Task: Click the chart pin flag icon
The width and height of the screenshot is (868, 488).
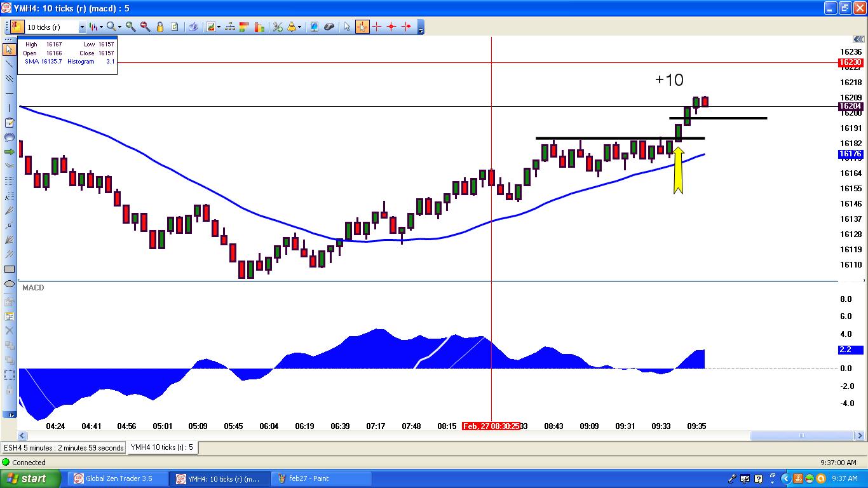Action: coord(17,27)
